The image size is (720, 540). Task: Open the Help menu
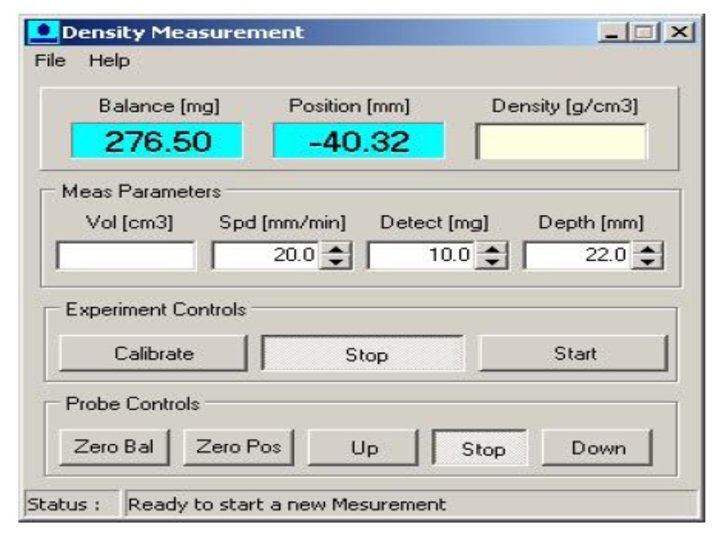[109, 61]
